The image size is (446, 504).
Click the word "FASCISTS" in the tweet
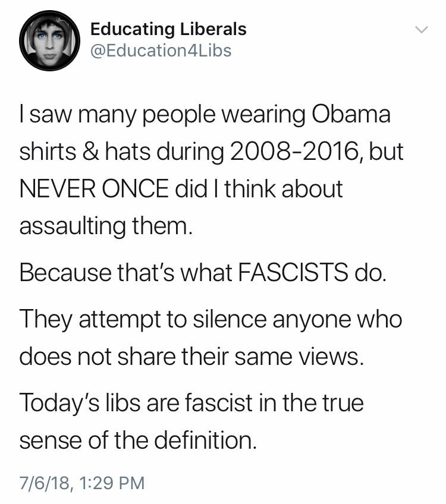[301, 274]
